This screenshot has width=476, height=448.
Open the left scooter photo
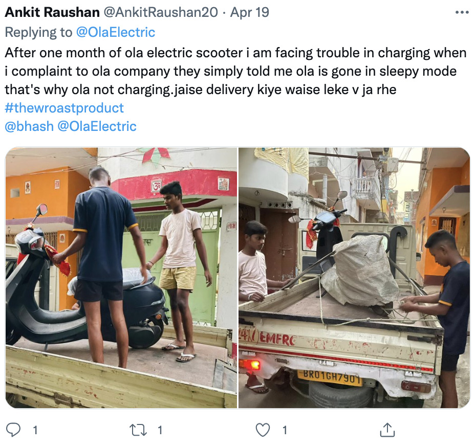click(121, 278)
